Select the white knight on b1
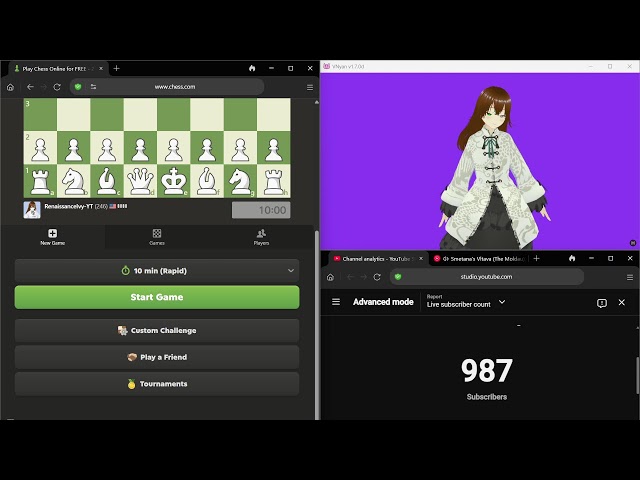Image resolution: width=640 pixels, height=480 pixels. [73, 181]
